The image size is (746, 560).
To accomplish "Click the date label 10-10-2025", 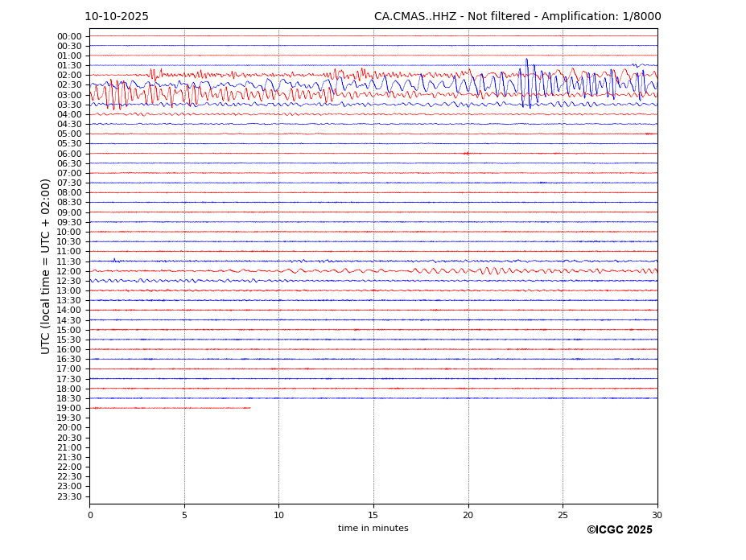I will coord(117,17).
